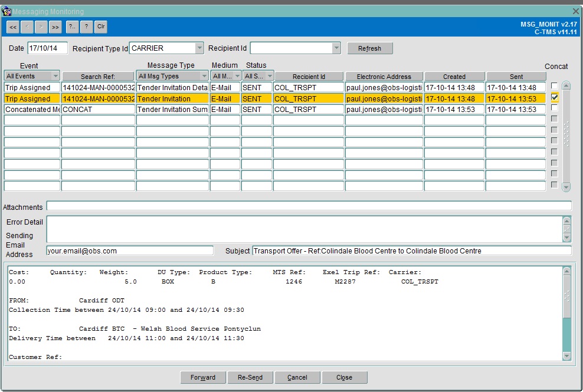The height and width of the screenshot is (392, 583).
Task: Click the Sent column header button
Action: (516, 77)
